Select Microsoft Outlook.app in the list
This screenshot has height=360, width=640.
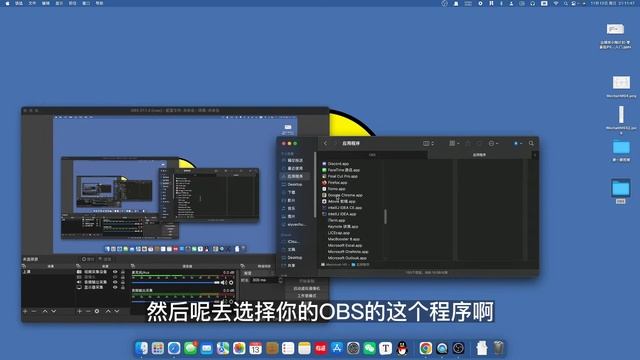point(347,258)
